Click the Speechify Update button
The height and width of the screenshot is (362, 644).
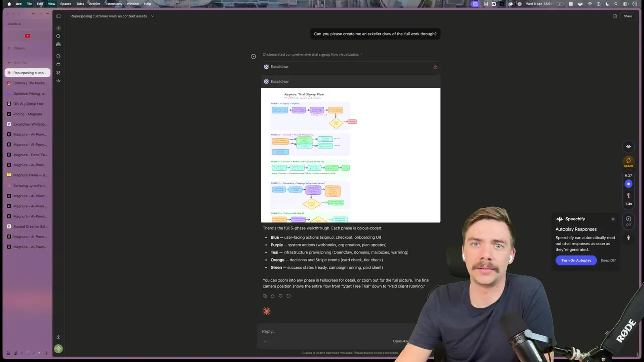pyautogui.click(x=628, y=162)
